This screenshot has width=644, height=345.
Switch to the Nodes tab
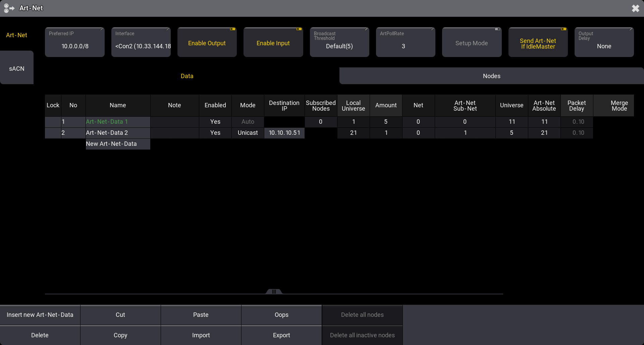[492, 76]
